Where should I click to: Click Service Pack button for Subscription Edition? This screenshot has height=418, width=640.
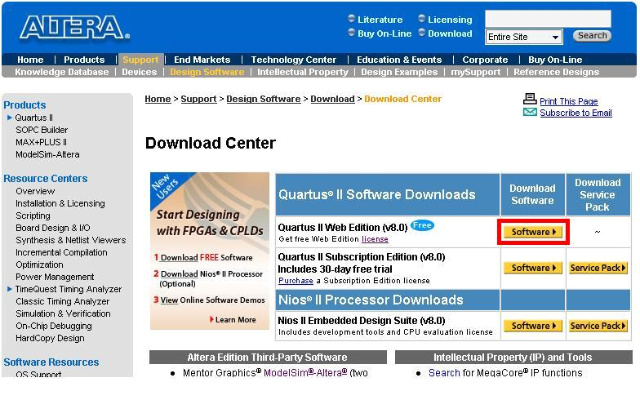click(x=598, y=268)
